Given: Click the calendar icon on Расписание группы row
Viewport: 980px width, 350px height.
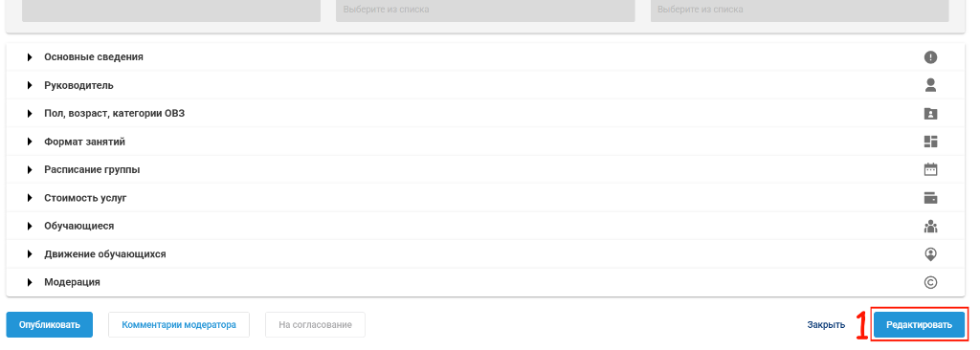Looking at the screenshot, I should tap(930, 169).
